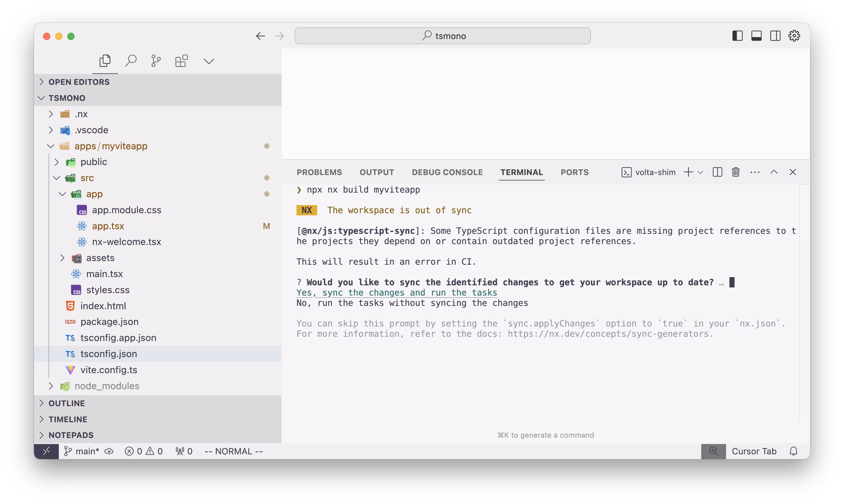Open the notifications bell
This screenshot has width=844, height=504.
tap(793, 451)
